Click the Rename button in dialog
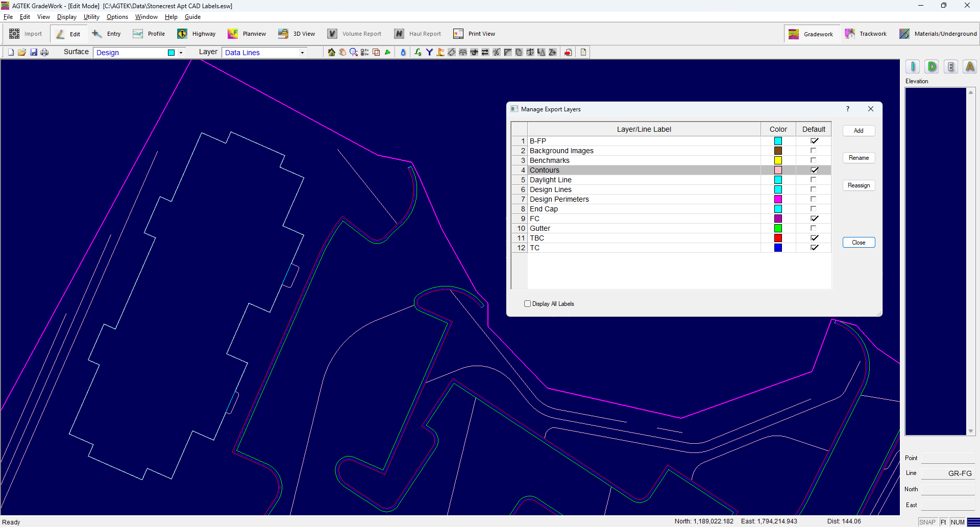 859,158
